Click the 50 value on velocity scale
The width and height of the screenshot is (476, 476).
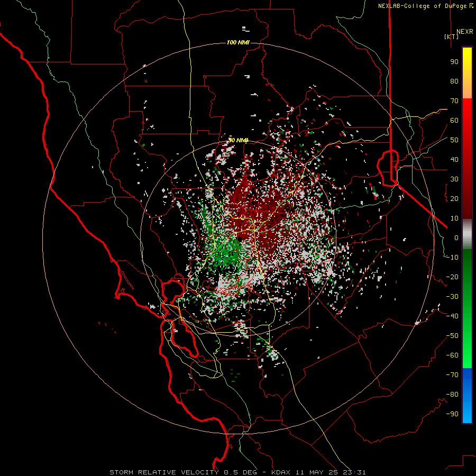coord(454,140)
